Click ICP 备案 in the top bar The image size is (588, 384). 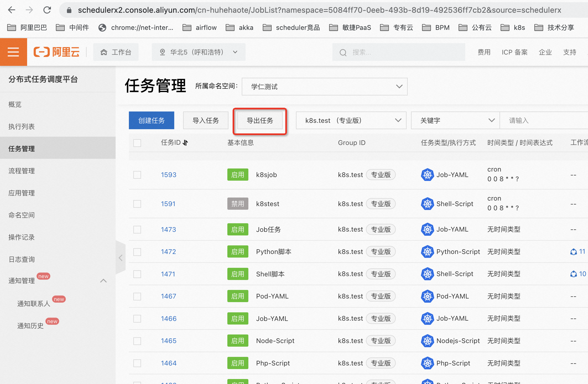[x=515, y=52]
